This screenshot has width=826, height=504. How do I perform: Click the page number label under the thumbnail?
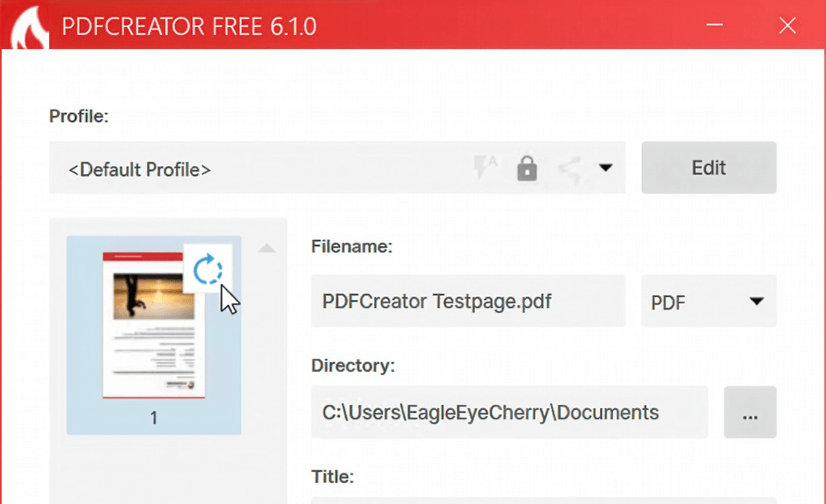153,419
